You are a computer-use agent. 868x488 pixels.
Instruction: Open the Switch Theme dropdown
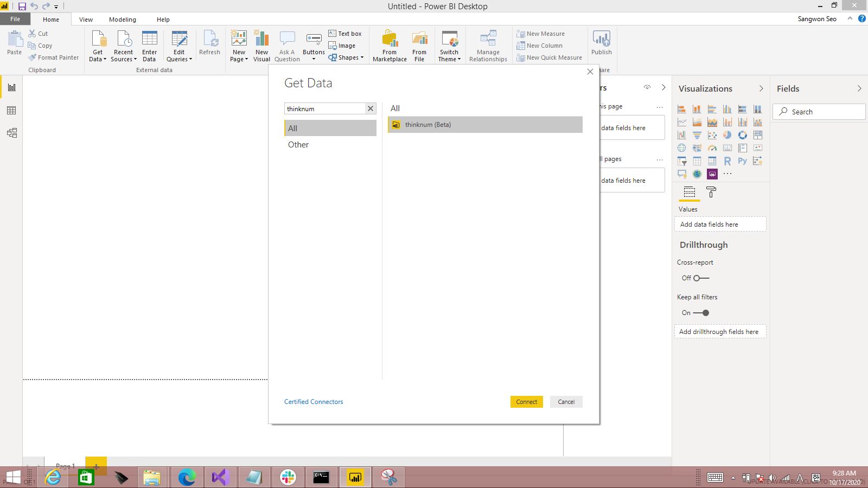point(449,56)
